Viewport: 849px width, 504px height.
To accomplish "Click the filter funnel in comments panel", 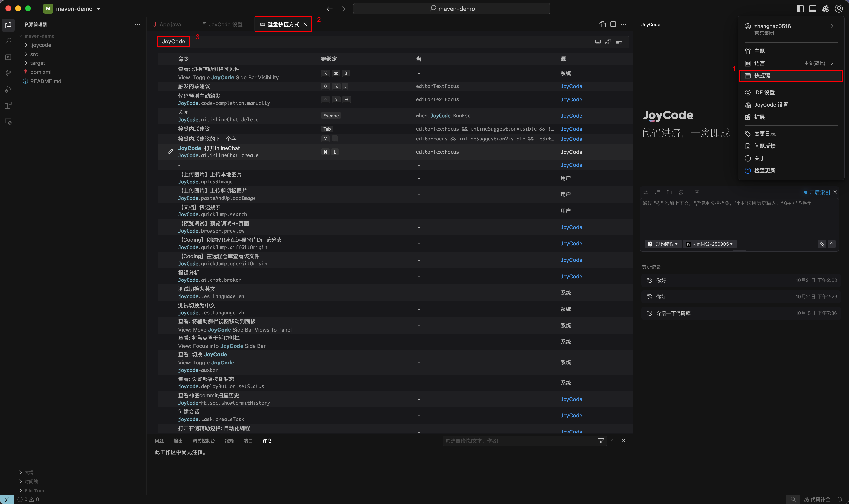I will point(601,441).
